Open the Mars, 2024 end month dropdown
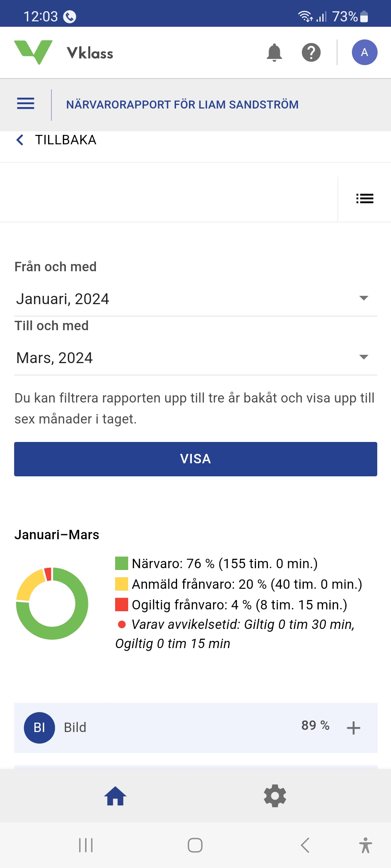This screenshot has width=391, height=868. click(x=195, y=358)
